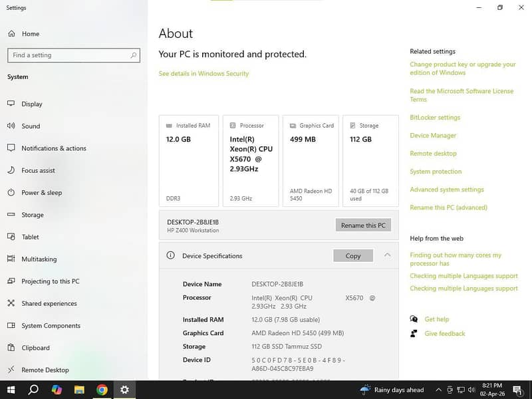The width and height of the screenshot is (532, 399).
Task: Click the Graphics Card info card
Action: [x=311, y=161]
